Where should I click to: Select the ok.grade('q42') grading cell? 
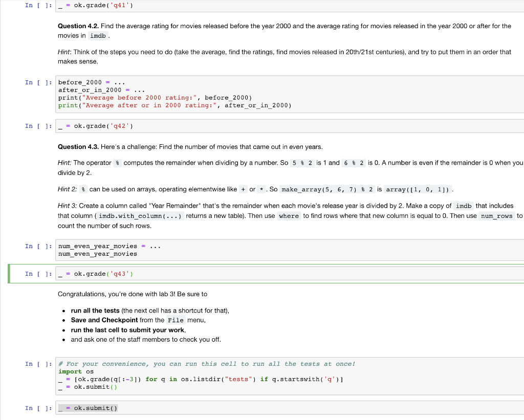[154, 126]
